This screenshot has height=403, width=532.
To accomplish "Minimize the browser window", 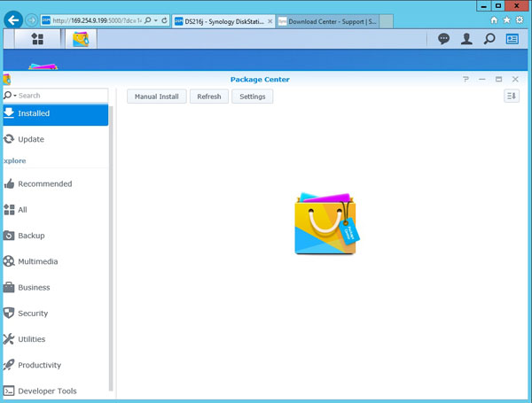I will click(x=484, y=6).
